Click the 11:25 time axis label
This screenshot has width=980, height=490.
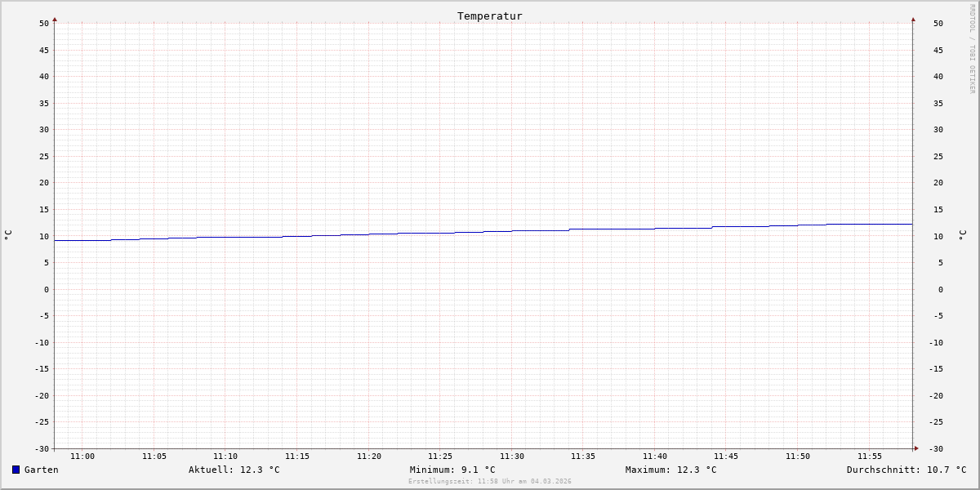(440, 456)
